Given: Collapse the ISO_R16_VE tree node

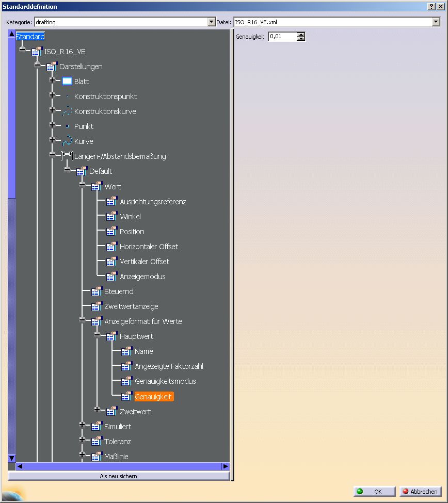Looking at the screenshot, I should tap(22, 49).
